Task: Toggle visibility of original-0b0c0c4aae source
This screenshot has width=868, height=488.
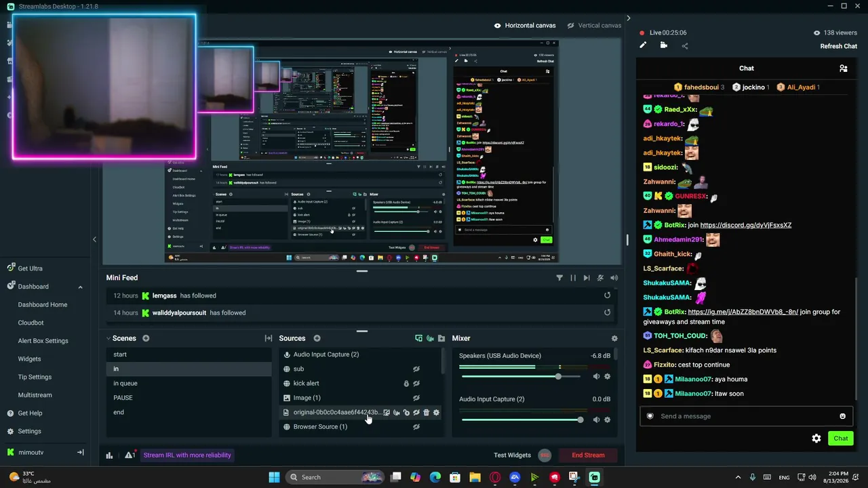Action: pyautogui.click(x=416, y=412)
